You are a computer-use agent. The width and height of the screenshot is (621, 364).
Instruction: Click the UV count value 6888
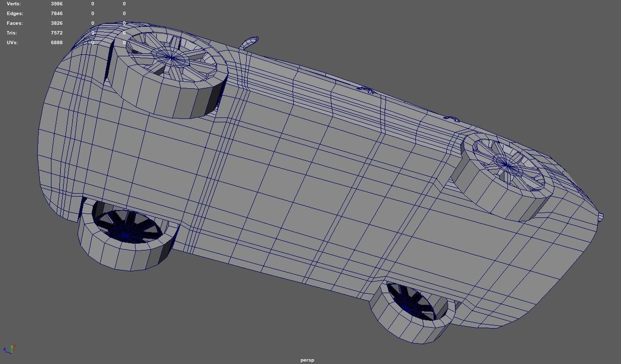[57, 43]
